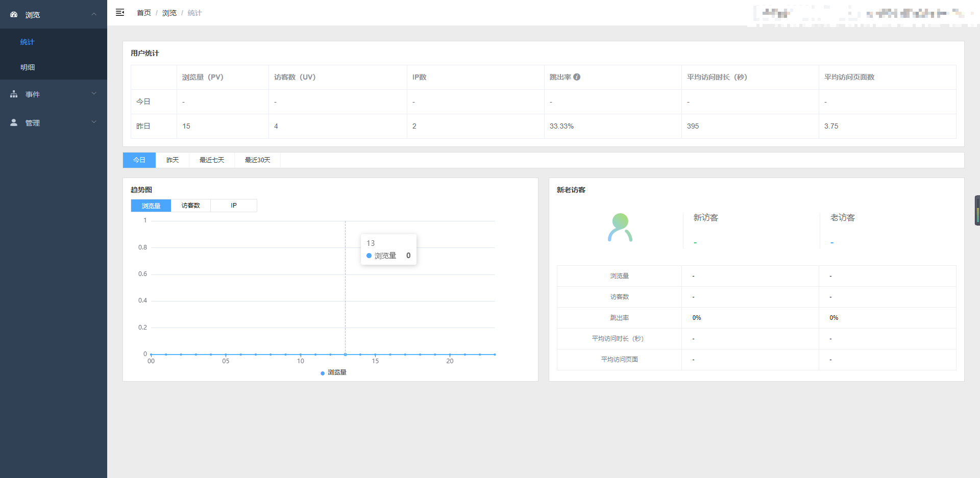Toggle the 浏览量 chart legend marker
980x478 pixels.
(x=323, y=373)
